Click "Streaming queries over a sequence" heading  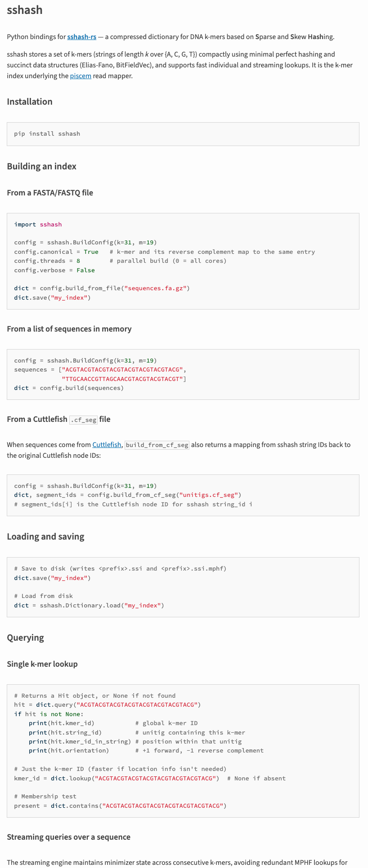(x=68, y=837)
